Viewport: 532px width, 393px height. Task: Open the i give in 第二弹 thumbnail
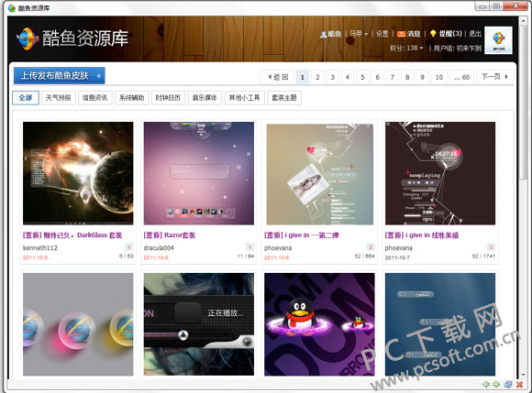(x=319, y=174)
